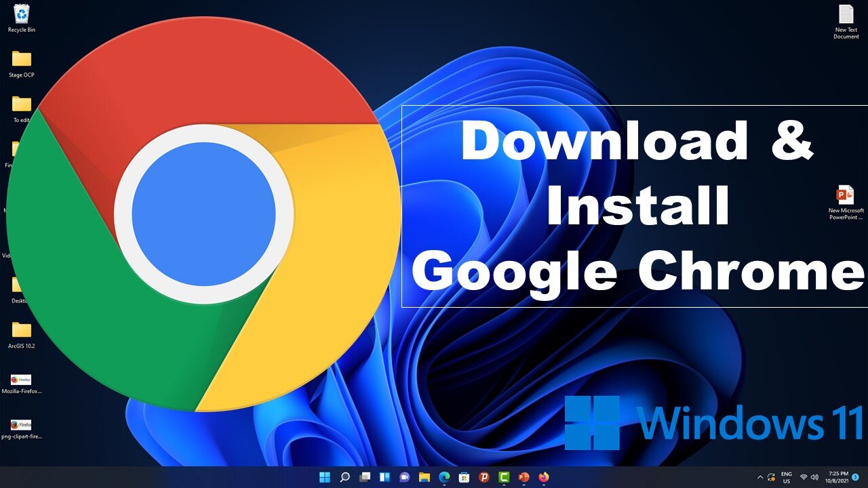This screenshot has width=868, height=488.
Task: Select the To edit folder
Action: pos(22,108)
